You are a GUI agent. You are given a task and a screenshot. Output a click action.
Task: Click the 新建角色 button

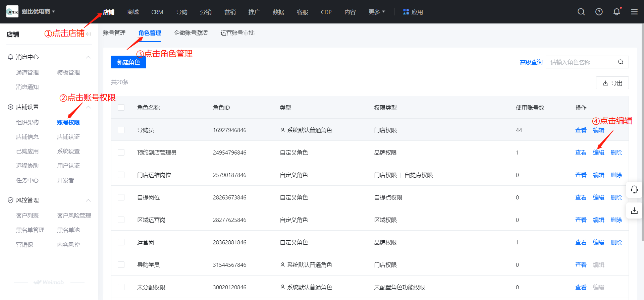coord(128,62)
